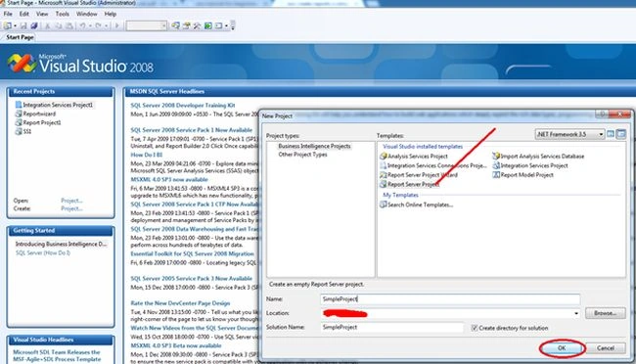This screenshot has height=364, width=636.
Task: Click OK in the New Project dialog
Action: [562, 348]
